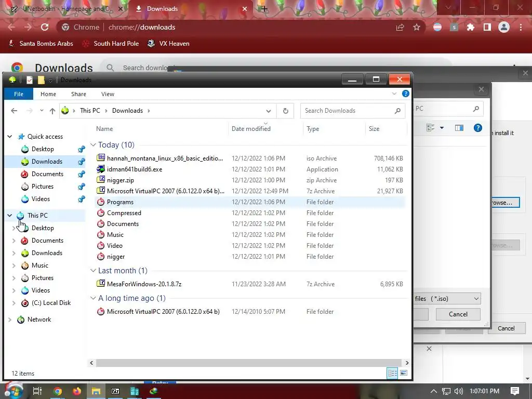This screenshot has height=399, width=532.
Task: Sort by the Size column header
Action: [374, 129]
